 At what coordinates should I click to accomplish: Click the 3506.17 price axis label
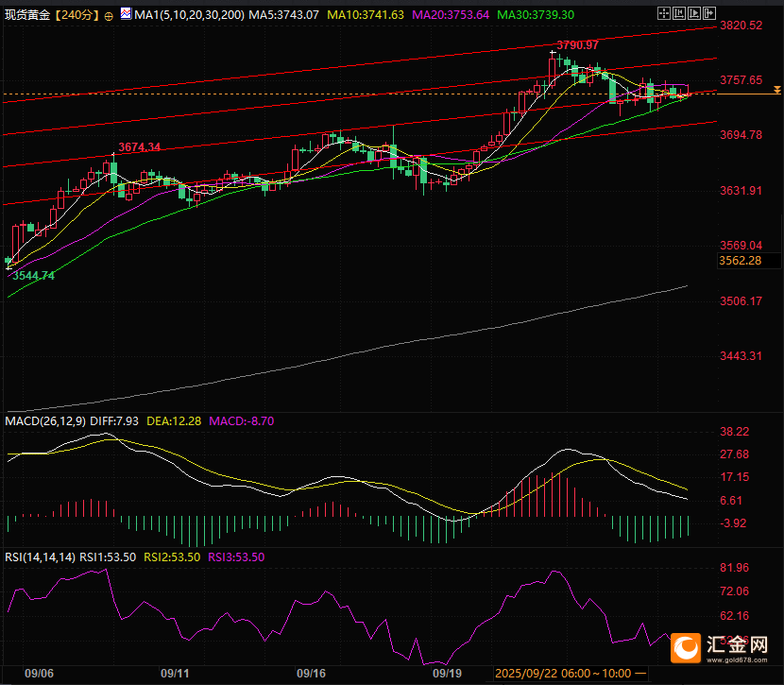coord(741,301)
